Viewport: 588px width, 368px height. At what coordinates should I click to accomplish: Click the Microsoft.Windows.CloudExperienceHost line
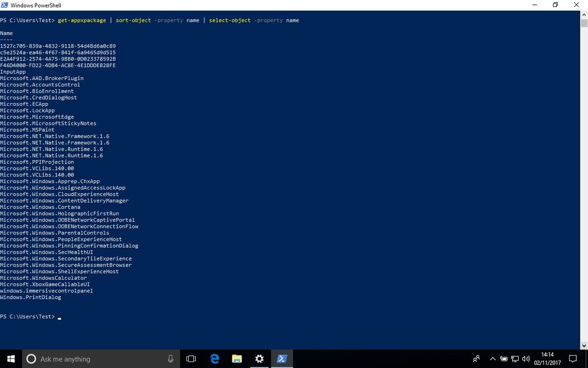point(59,194)
